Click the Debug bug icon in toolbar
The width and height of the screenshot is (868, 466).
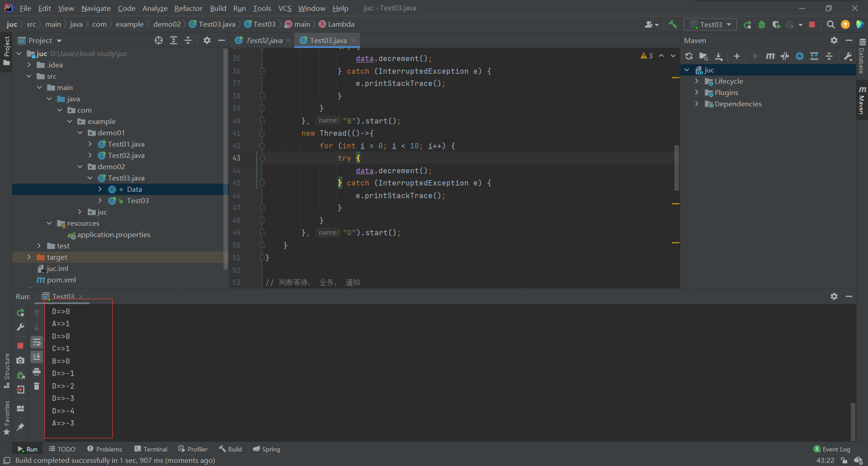tap(762, 24)
